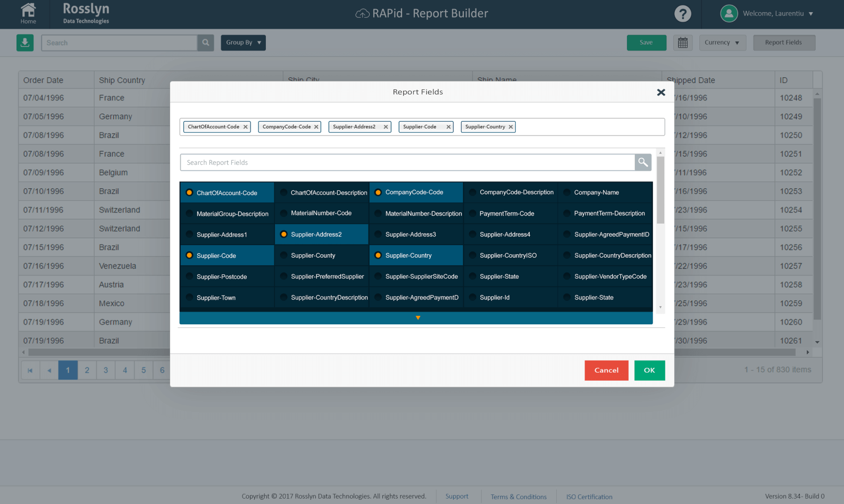Click scroll down arrow in fields list
The width and height of the screenshot is (844, 504).
pyautogui.click(x=661, y=307)
